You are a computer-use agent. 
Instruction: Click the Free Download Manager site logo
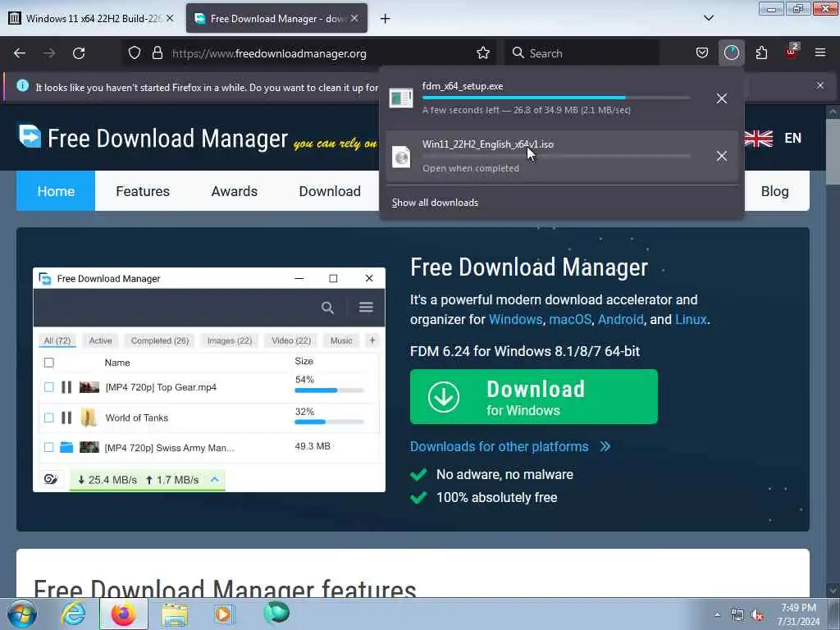pyautogui.click(x=153, y=138)
